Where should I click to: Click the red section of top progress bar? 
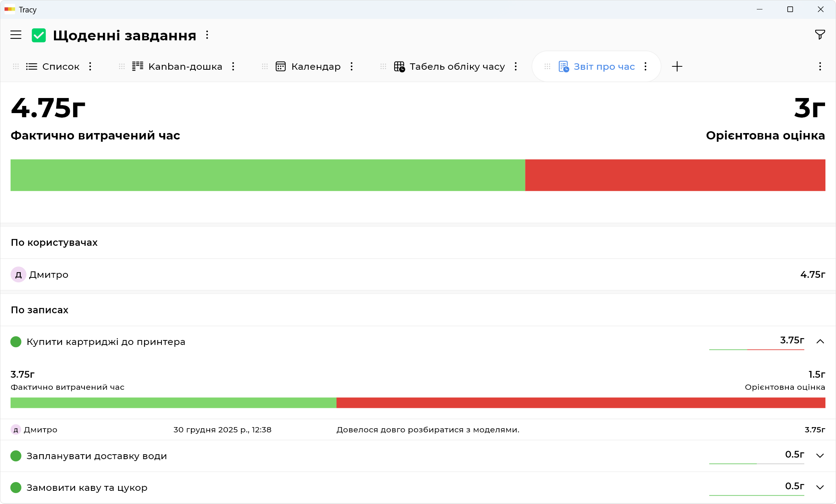click(x=675, y=175)
